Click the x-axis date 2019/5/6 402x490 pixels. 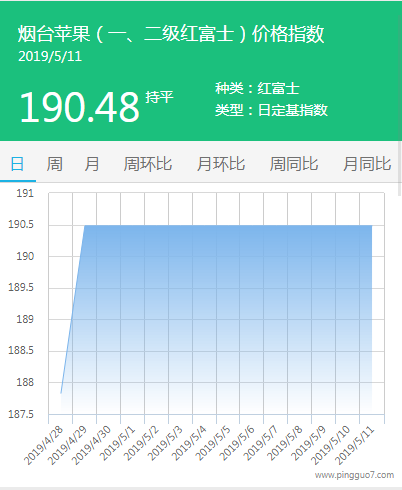(x=237, y=443)
